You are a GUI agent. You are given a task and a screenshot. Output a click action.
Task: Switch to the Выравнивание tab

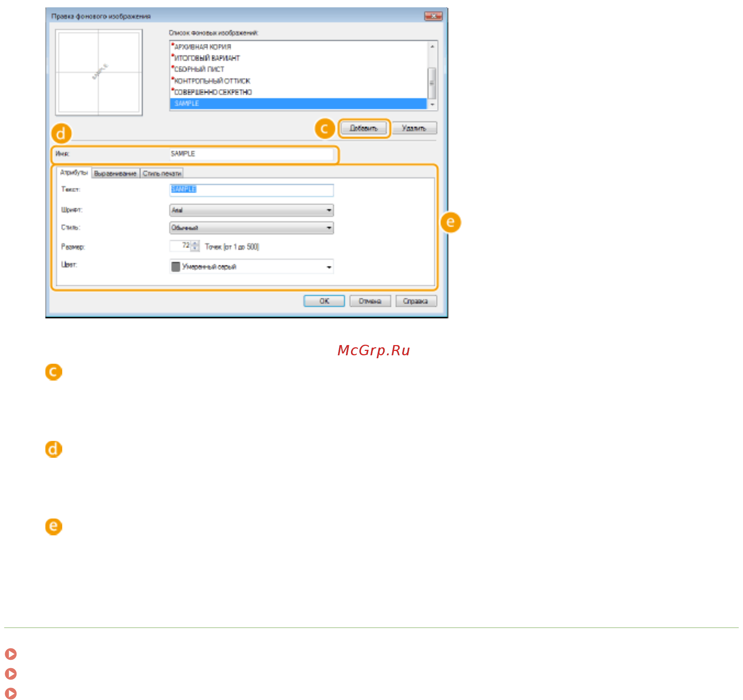click(115, 173)
